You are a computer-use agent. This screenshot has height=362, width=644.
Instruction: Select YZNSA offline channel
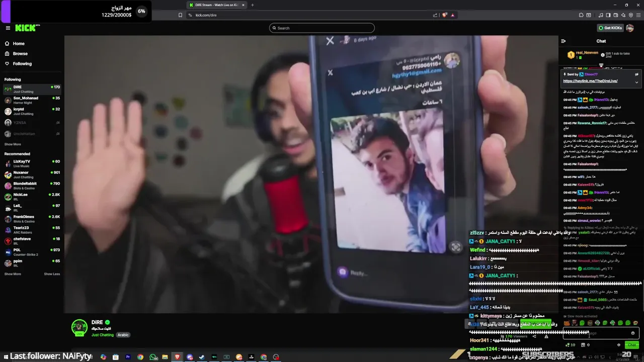(x=32, y=123)
